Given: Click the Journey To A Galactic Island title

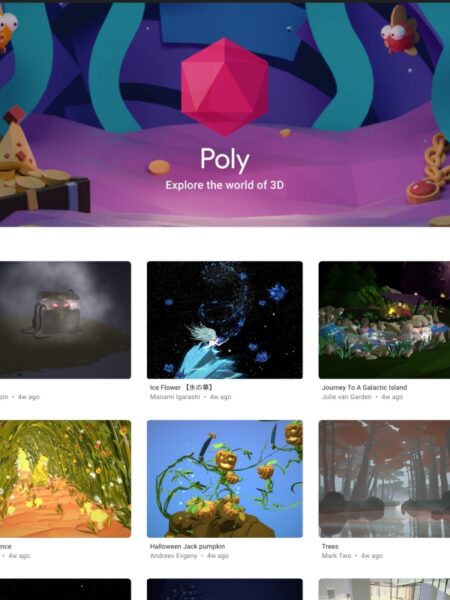Looking at the screenshot, I should pyautogui.click(x=364, y=388).
